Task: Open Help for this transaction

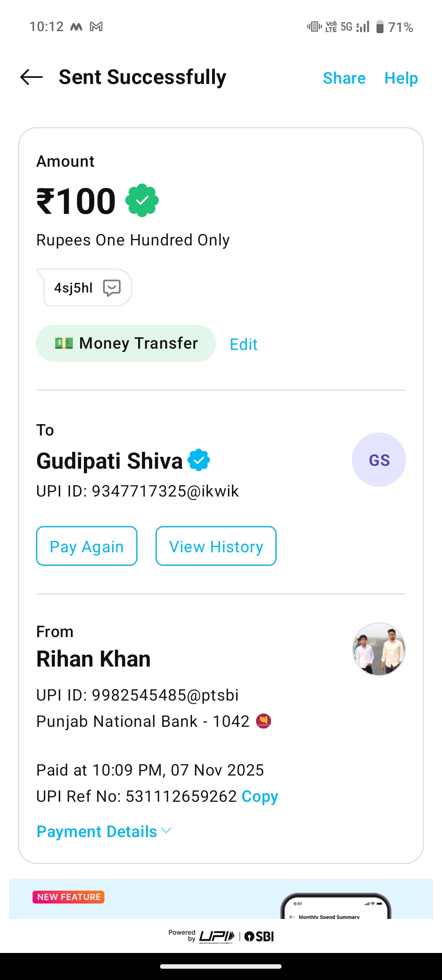Action: click(x=401, y=78)
